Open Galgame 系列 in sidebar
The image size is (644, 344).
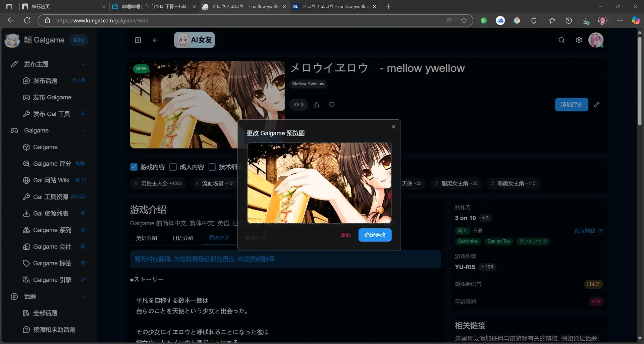(54, 230)
